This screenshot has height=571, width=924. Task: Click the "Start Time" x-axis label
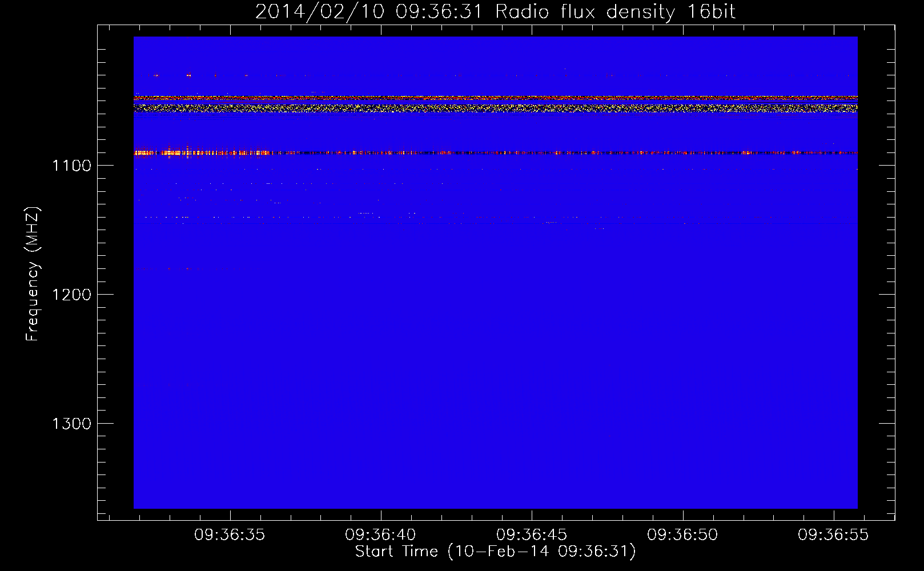pyautogui.click(x=495, y=552)
